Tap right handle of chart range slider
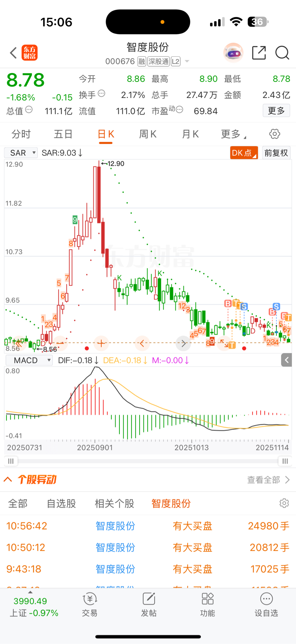 click(x=285, y=461)
